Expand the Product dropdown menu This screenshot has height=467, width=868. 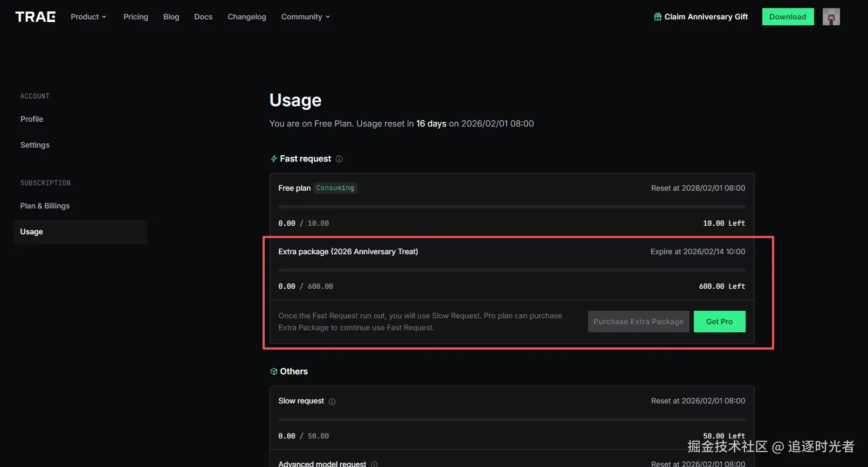88,17
